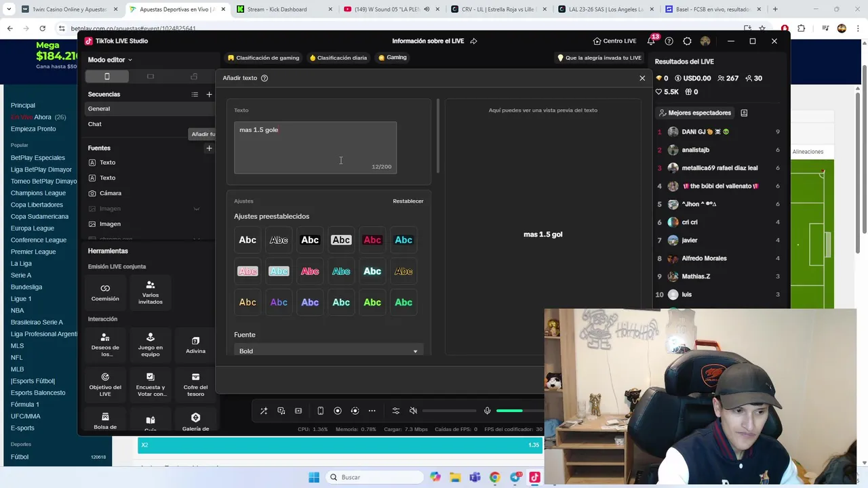Screen dimensions: 868x488
Task: Choose the plain white Abc preset
Action: pos(248,240)
